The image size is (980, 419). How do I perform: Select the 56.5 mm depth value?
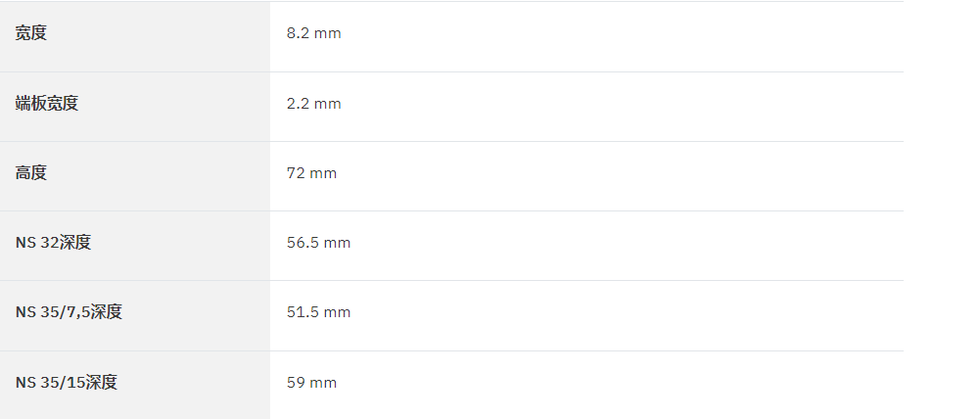point(319,243)
